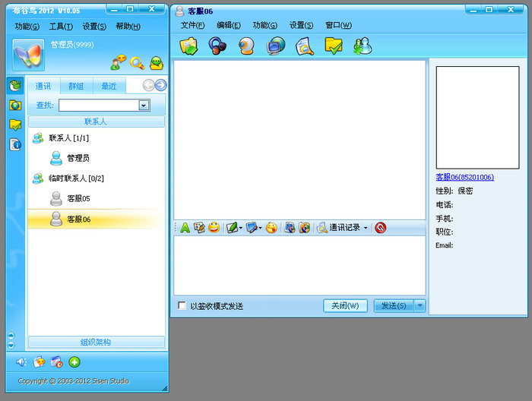Click the magnifier search icon under 管理员
Image resolution: width=532 pixels, height=401 pixels.
pos(137,63)
